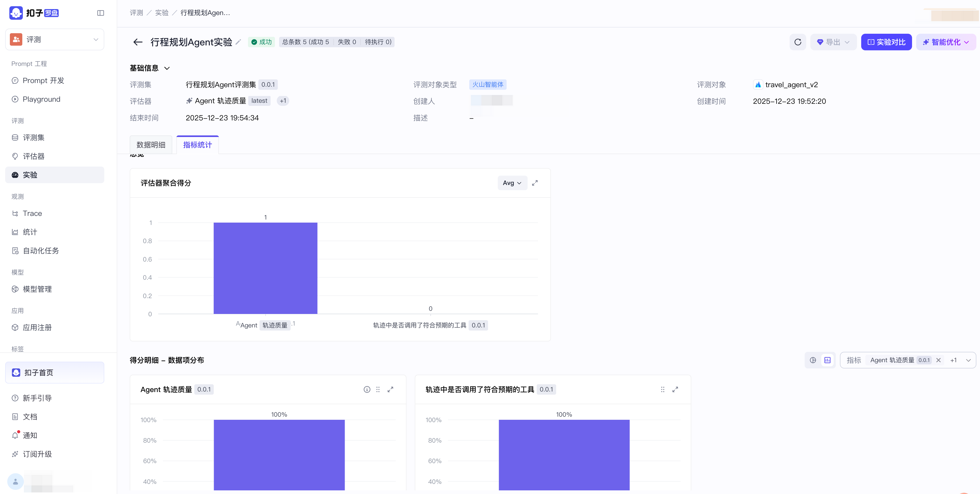Viewport: 980px width, 494px height.
Task: Click the 实验对比 button
Action: (x=886, y=42)
